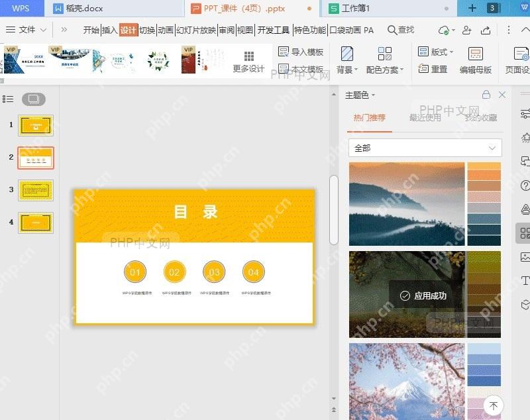The width and height of the screenshot is (530, 420).
Task: Choose the red Chinese-style VIP template
Action: pyautogui.click(x=203, y=60)
